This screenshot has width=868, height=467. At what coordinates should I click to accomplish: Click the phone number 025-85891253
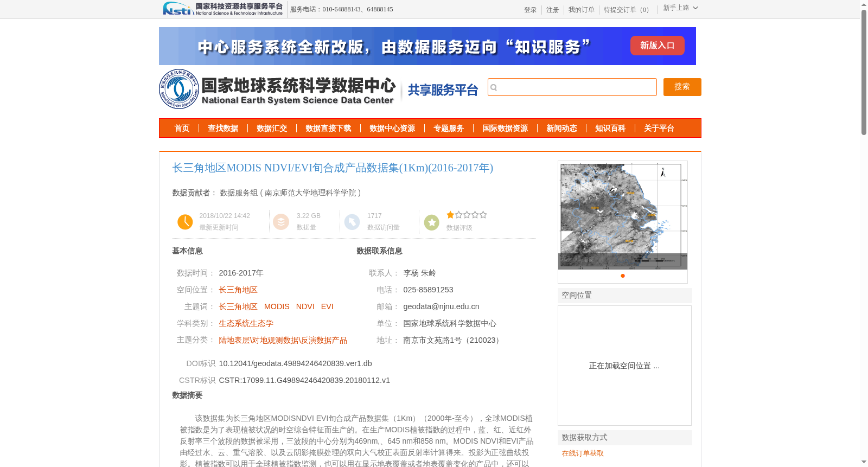[x=428, y=290]
